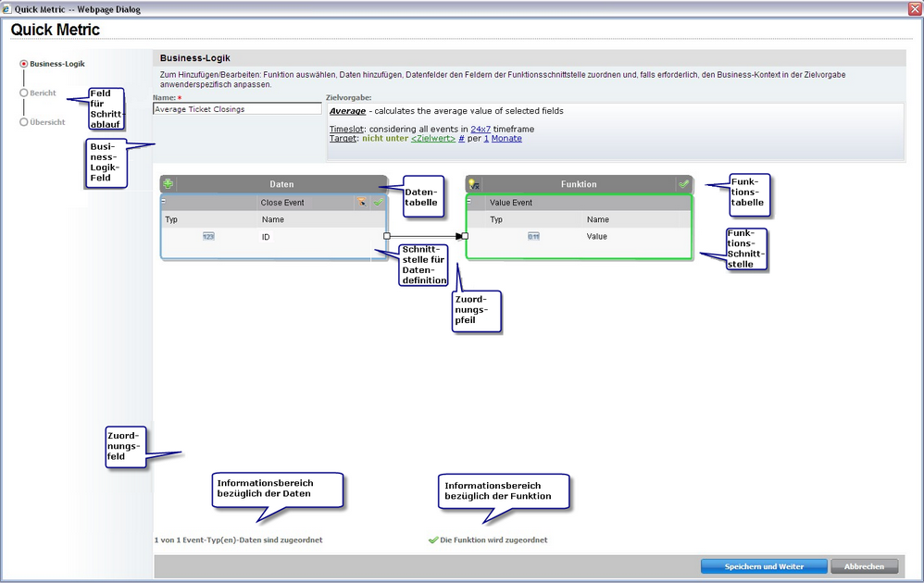This screenshot has width=924, height=583.
Task: Select the Übersicht step radio button
Action: tap(24, 121)
